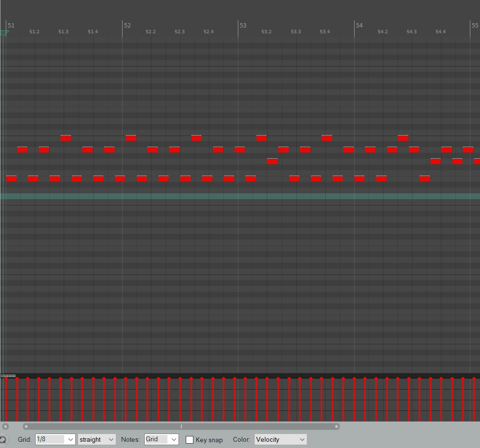Grab the dotted velocity lane resize grip
The height and width of the screenshot is (448, 480).
click(x=8, y=376)
